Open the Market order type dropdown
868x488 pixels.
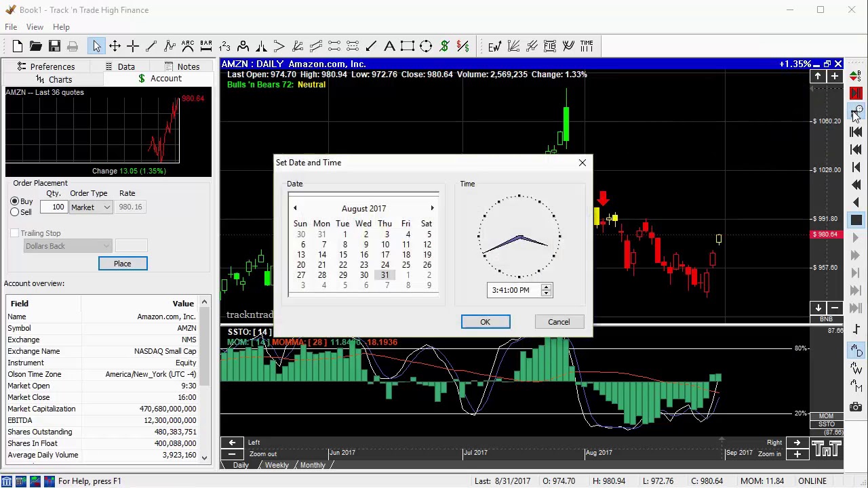coord(90,207)
